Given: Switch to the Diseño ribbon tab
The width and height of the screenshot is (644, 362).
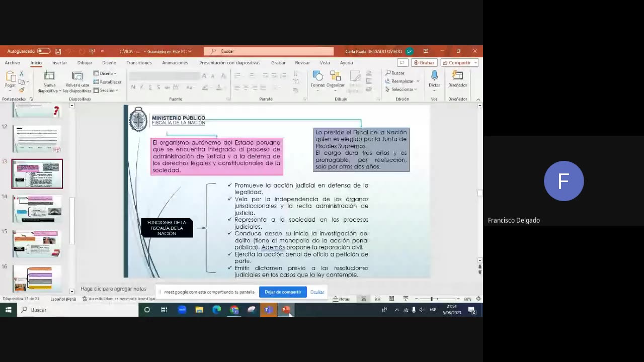Looking at the screenshot, I should tap(109, 63).
